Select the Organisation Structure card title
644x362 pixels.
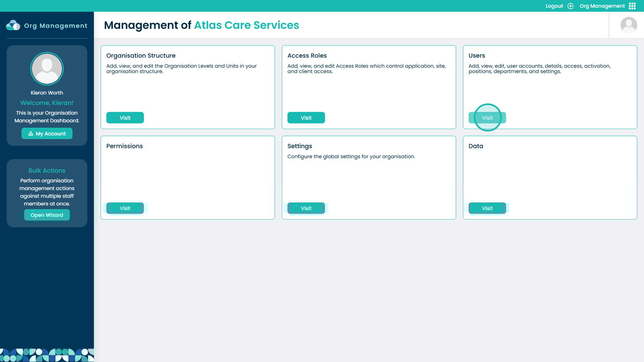(x=141, y=56)
